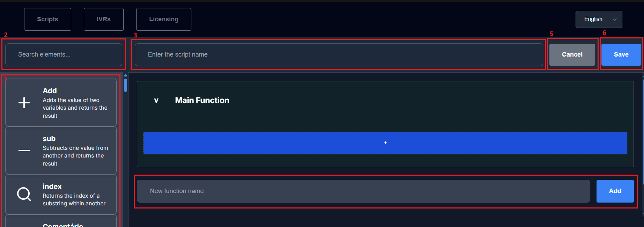
Task: Click Add button next to new function name
Action: (x=615, y=191)
